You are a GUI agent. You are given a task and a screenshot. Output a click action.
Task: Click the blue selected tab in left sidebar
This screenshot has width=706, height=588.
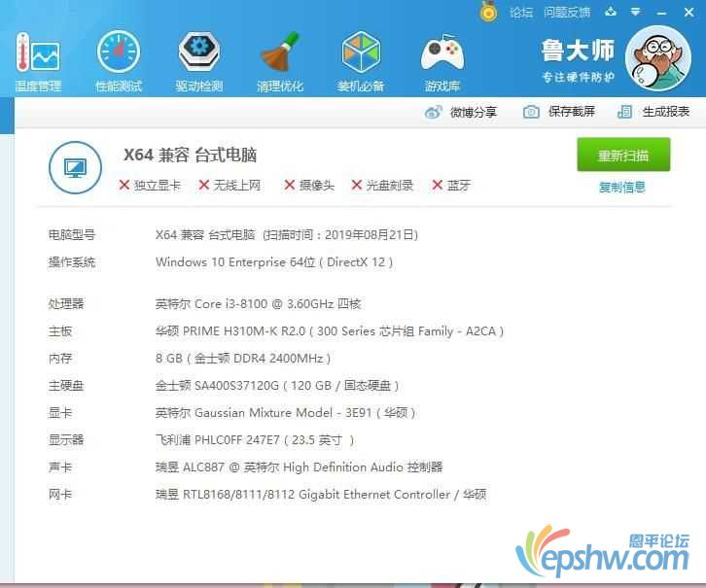7,116
